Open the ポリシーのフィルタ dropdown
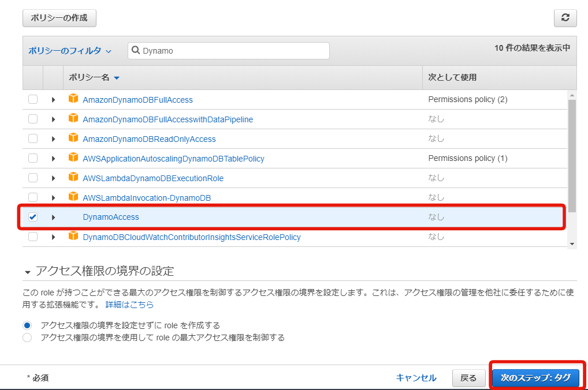The height and width of the screenshot is (390, 588). [70, 51]
